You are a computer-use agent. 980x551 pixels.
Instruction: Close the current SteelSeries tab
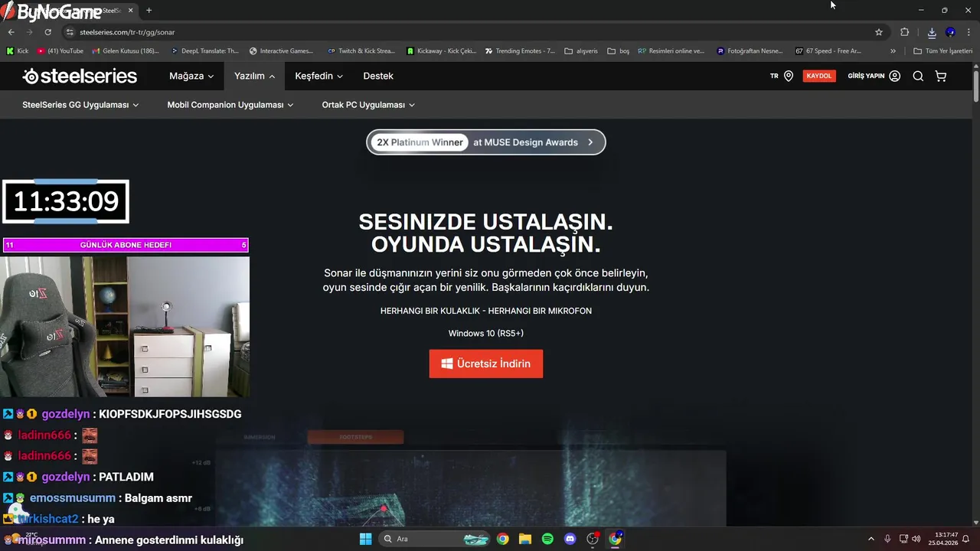(131, 10)
